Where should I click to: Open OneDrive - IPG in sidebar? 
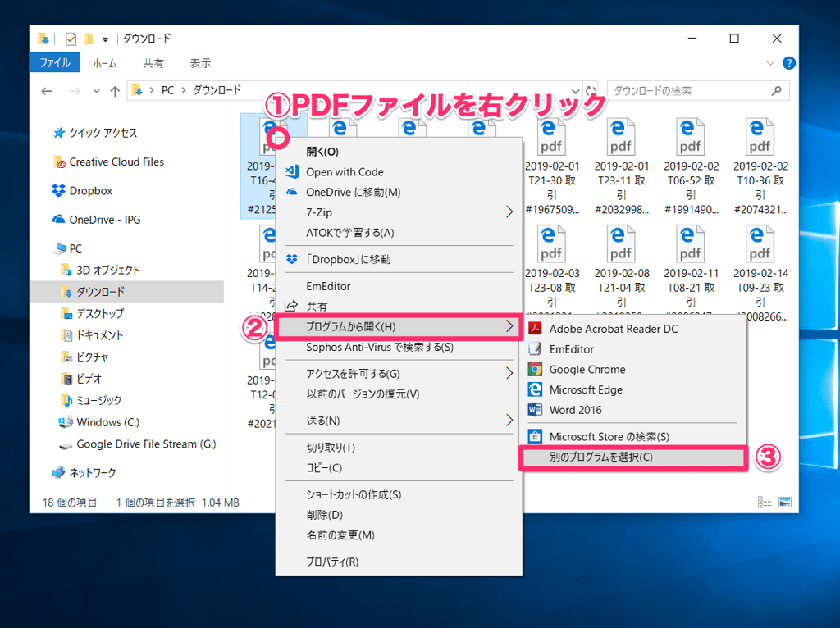click(104, 220)
